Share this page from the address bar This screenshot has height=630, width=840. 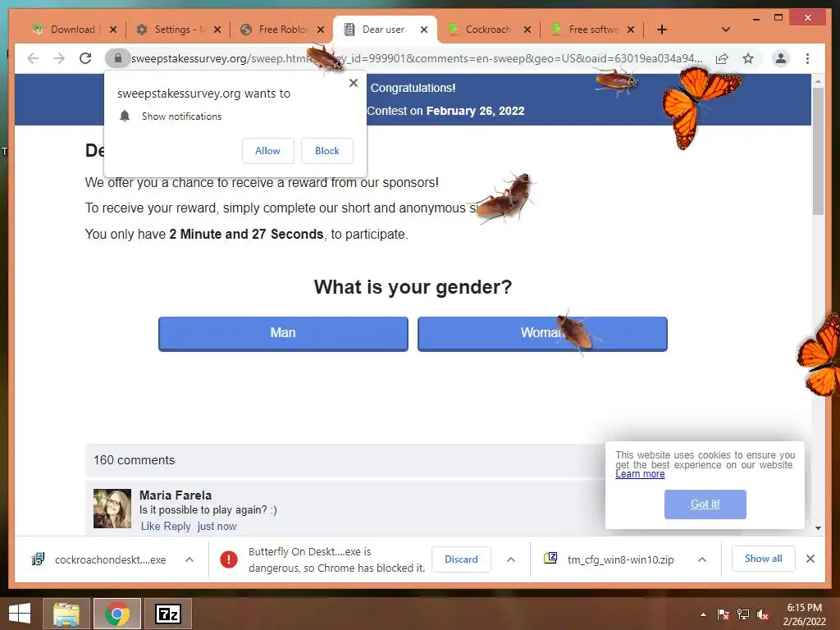(722, 58)
